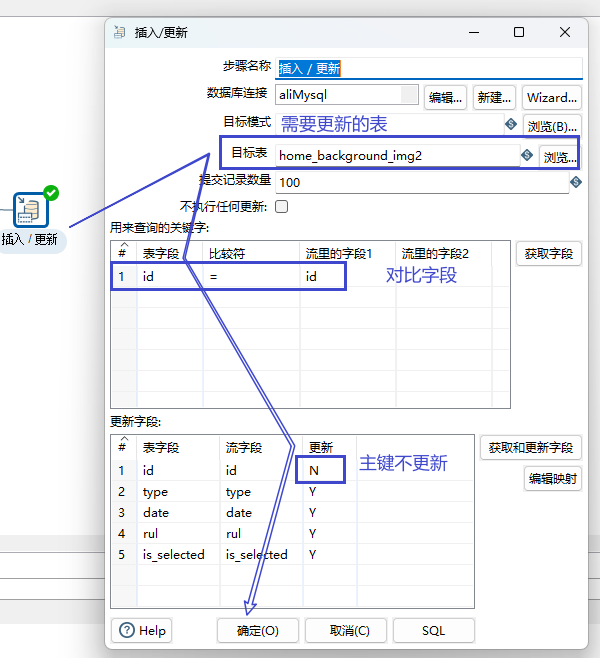Image resolution: width=600 pixels, height=658 pixels.
Task: Open the database connection dropdown aliMysql
Action: [x=347, y=96]
